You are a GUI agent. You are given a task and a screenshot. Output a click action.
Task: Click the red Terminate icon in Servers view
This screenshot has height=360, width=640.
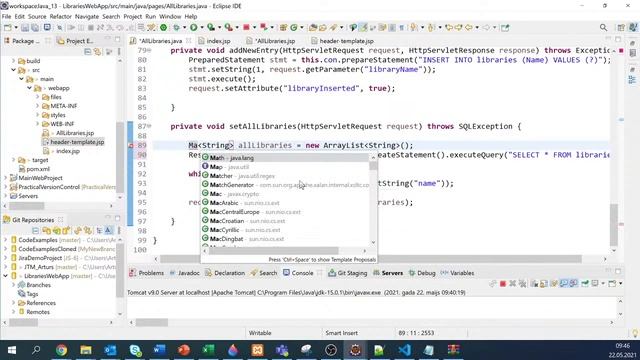pyautogui.click(x=503, y=283)
